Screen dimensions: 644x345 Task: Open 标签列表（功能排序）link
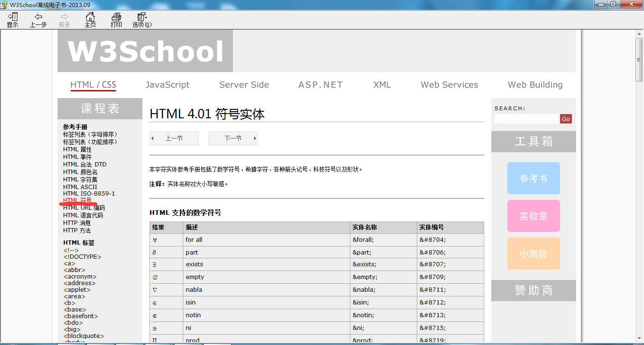coord(91,142)
